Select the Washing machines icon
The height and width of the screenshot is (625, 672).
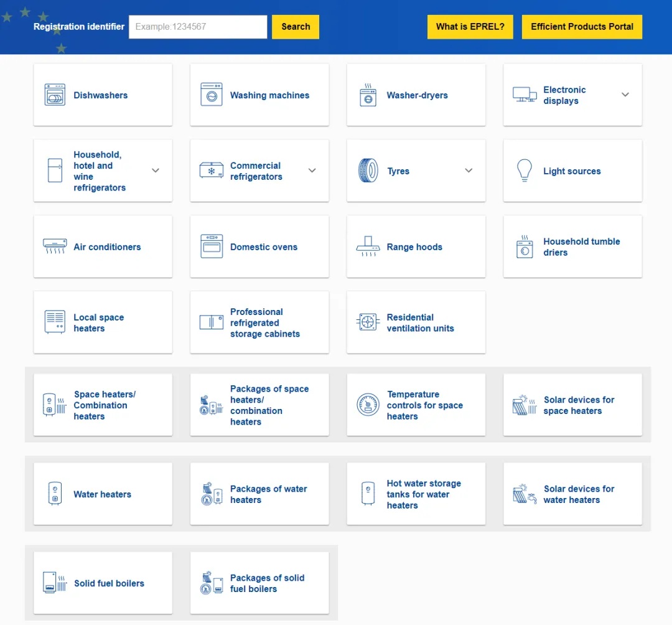point(212,95)
